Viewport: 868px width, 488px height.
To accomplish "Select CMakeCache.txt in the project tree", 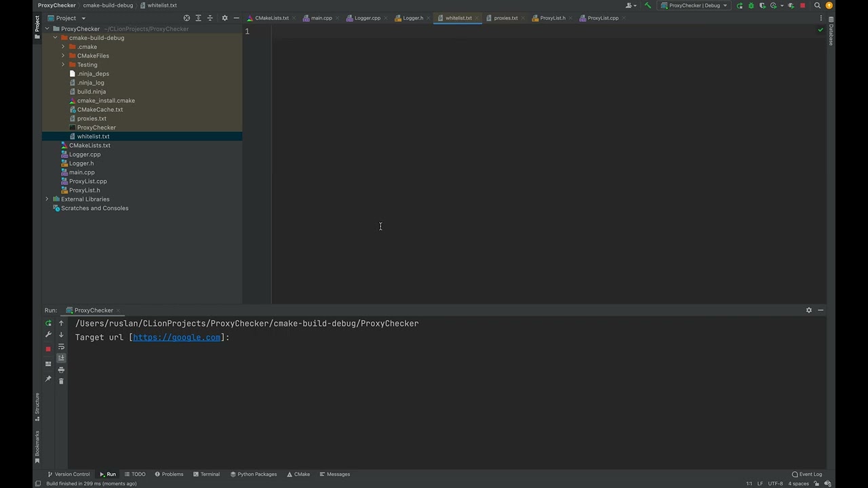I will click(100, 110).
